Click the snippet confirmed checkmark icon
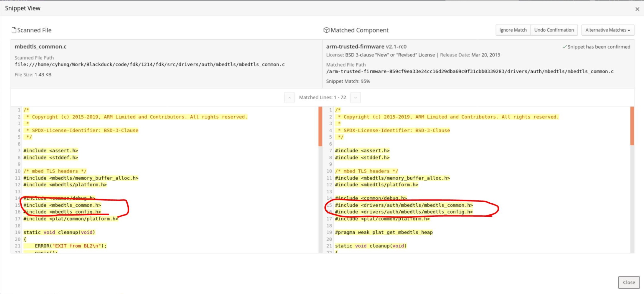The width and height of the screenshot is (644, 294). 564,47
